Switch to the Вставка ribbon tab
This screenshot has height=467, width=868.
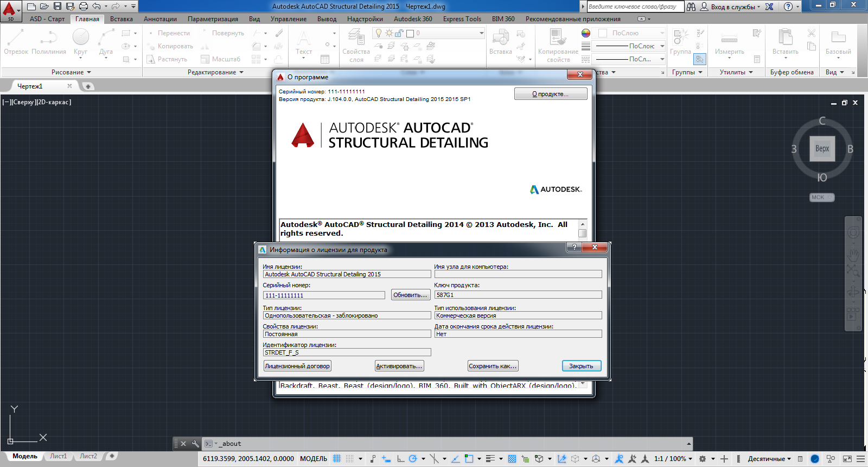(x=122, y=19)
